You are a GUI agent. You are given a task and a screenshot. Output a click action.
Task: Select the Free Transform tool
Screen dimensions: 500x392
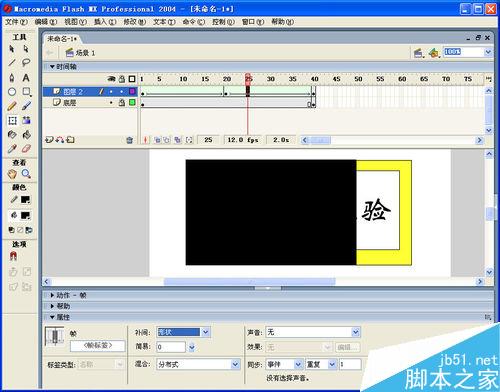click(x=12, y=120)
